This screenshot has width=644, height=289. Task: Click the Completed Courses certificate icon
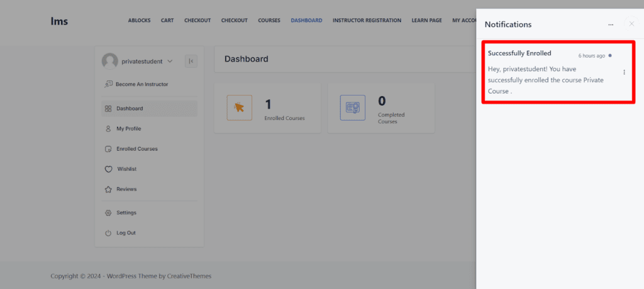352,107
